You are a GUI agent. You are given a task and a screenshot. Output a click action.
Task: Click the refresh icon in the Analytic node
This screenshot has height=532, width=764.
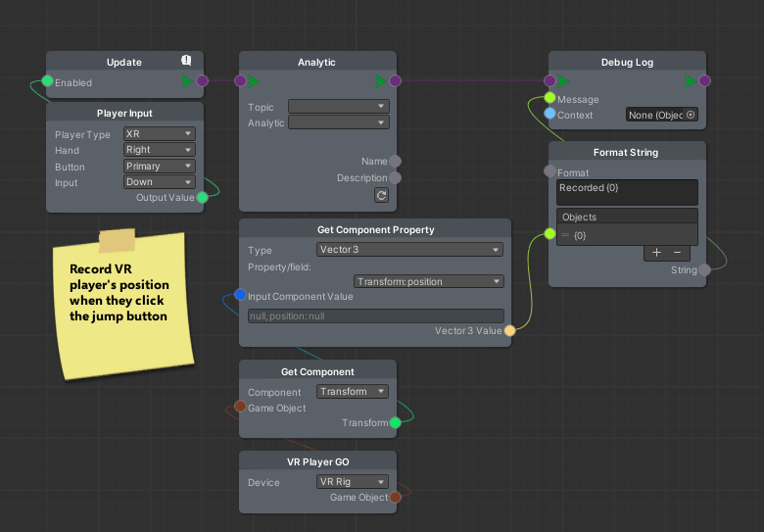coord(381,195)
